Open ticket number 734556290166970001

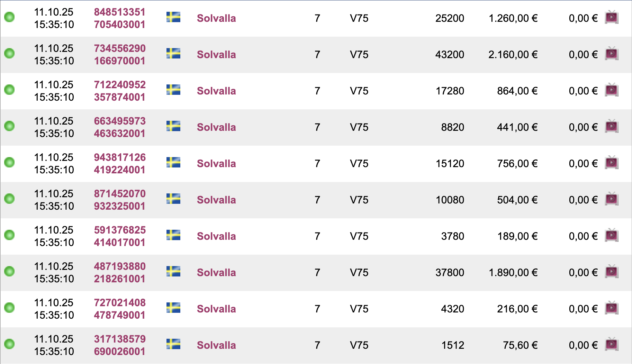[120, 55]
